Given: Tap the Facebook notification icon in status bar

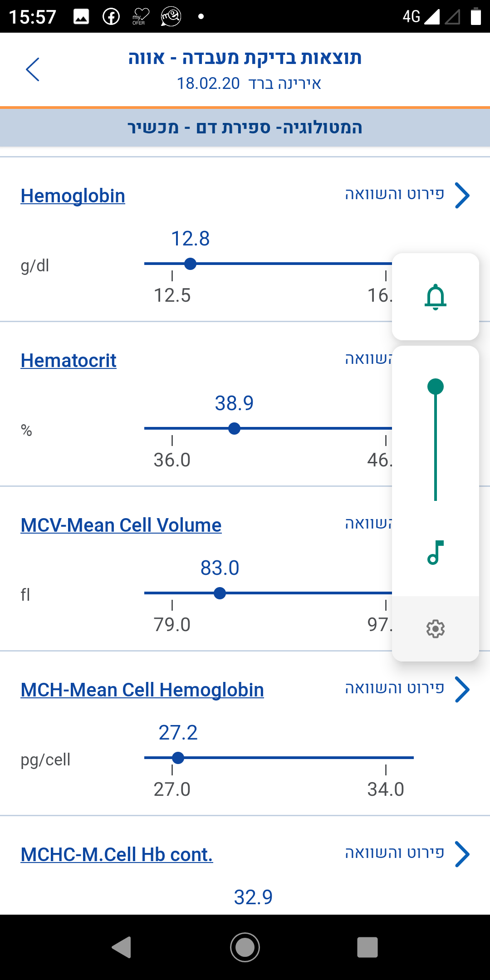Looking at the screenshot, I should pyautogui.click(x=111, y=17).
